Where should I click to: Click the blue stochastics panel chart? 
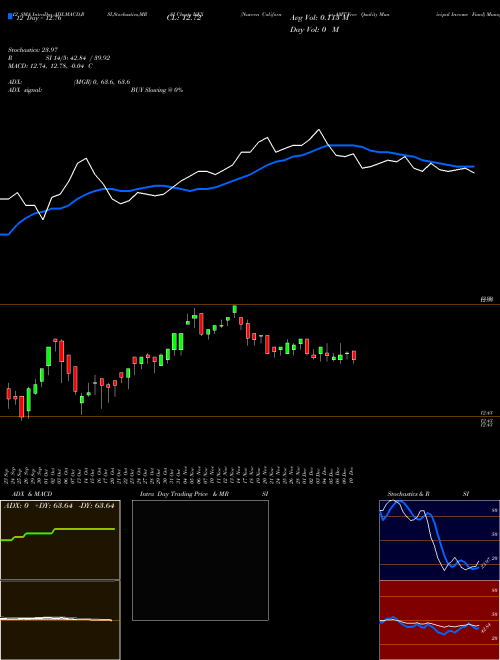coord(439,540)
